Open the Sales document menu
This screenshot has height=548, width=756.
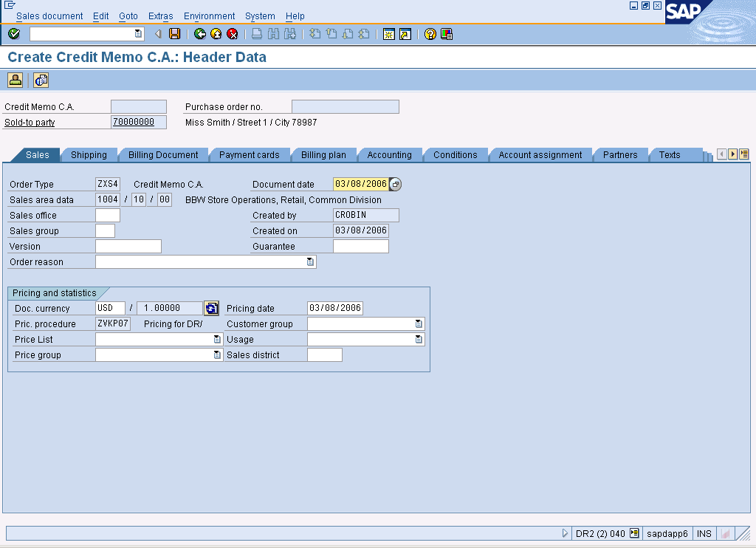(x=49, y=16)
